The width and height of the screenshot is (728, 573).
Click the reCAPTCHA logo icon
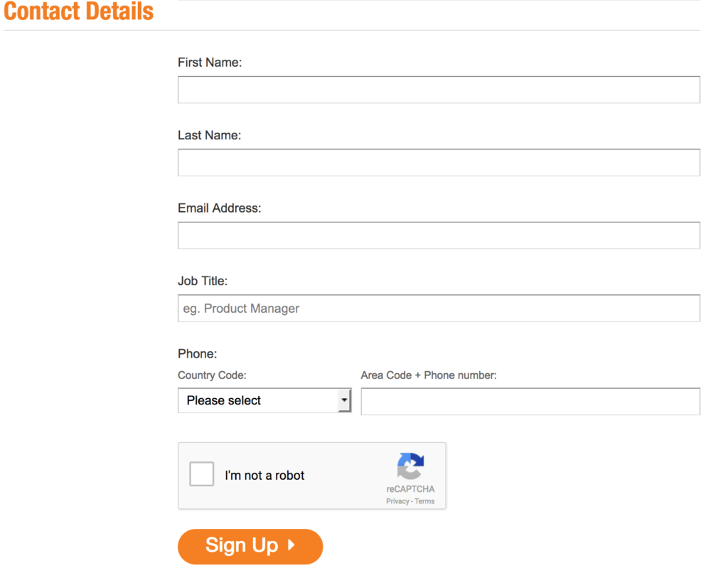tap(410, 466)
